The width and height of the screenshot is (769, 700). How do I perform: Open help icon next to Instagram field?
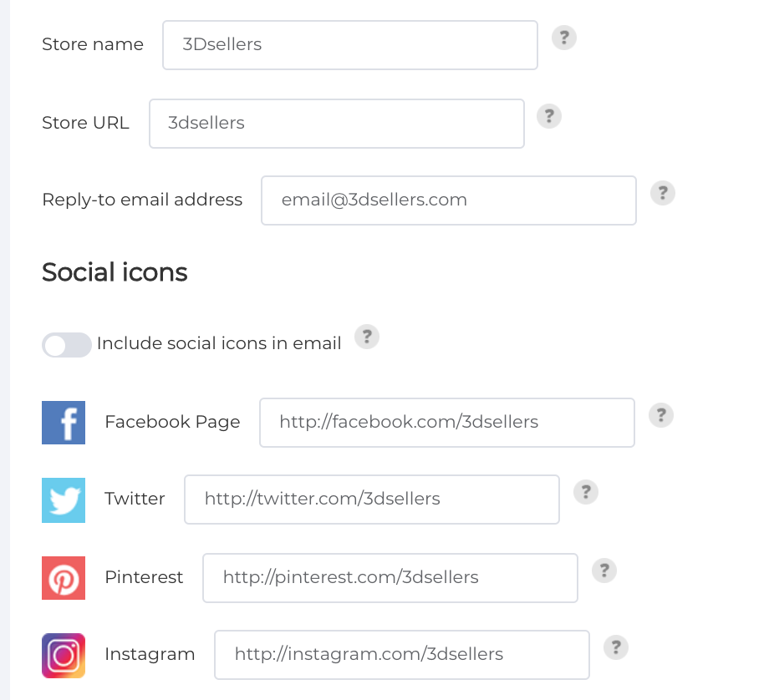pos(616,647)
